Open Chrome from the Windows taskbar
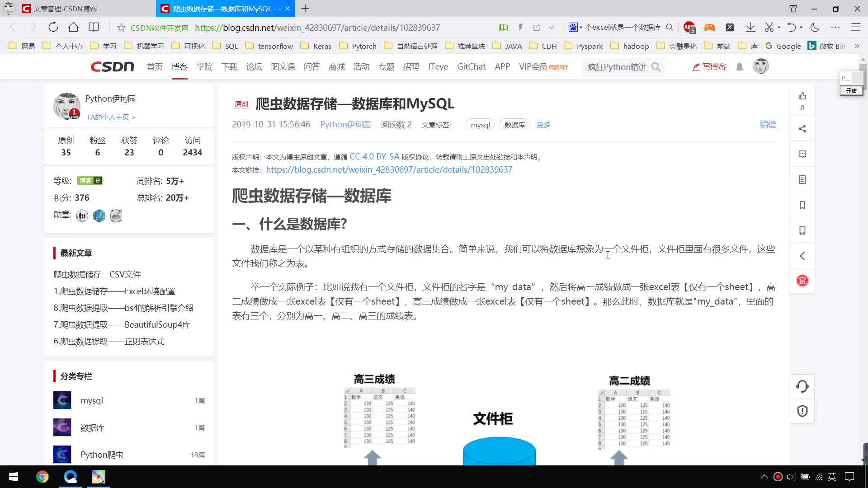The image size is (868, 488). click(42, 477)
